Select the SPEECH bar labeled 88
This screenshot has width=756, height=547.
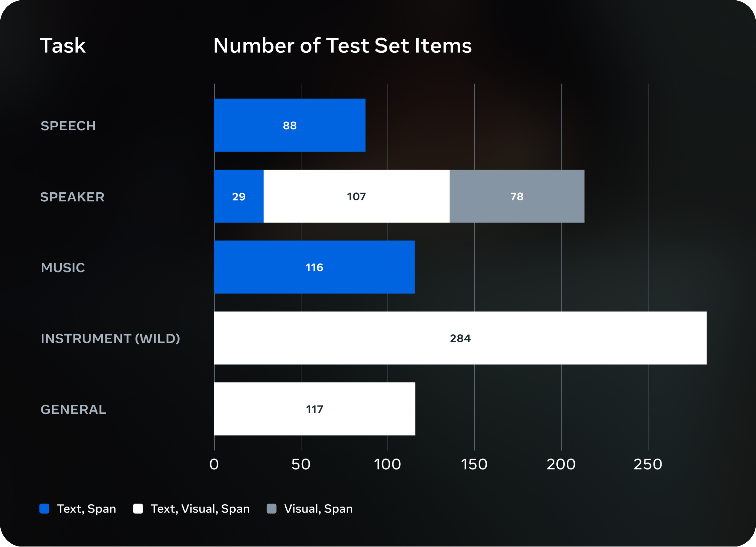290,125
